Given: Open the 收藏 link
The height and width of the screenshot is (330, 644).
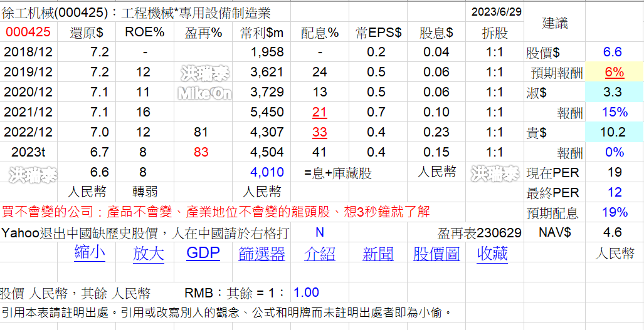Looking at the screenshot, I should tap(492, 254).
